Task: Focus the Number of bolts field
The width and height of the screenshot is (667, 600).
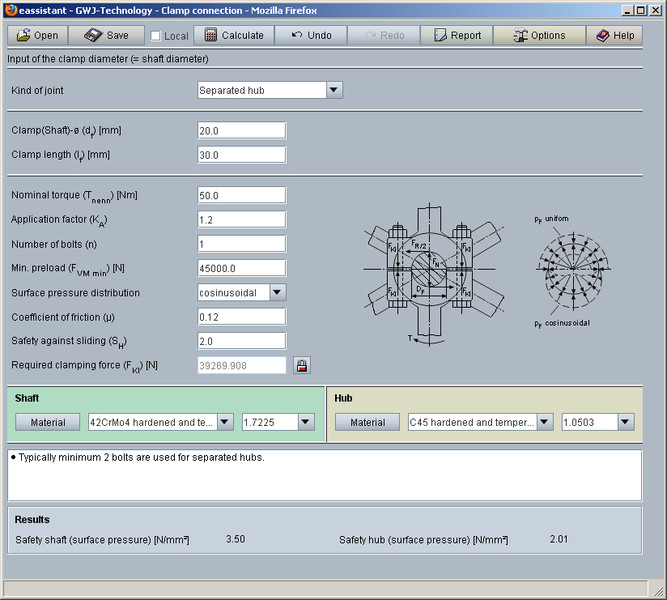Action: pos(241,244)
